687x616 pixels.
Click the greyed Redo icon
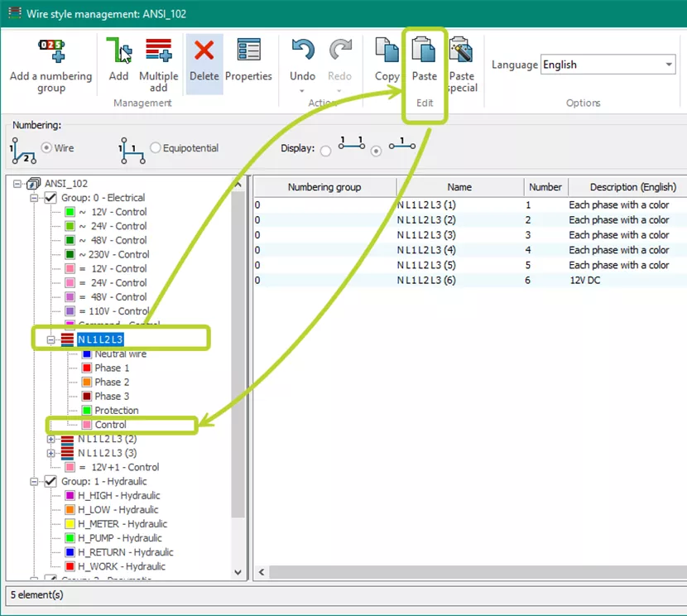[x=339, y=51]
